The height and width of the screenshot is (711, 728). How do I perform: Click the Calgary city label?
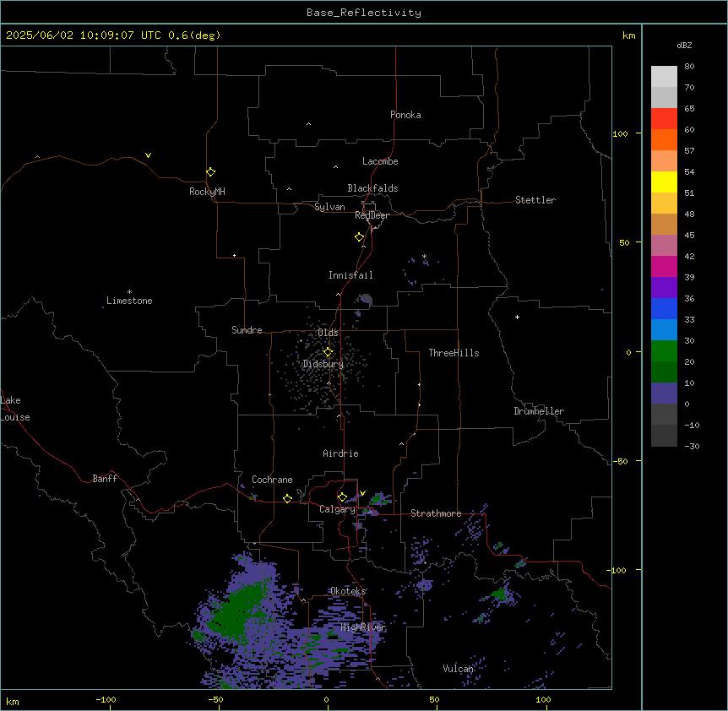(x=337, y=509)
